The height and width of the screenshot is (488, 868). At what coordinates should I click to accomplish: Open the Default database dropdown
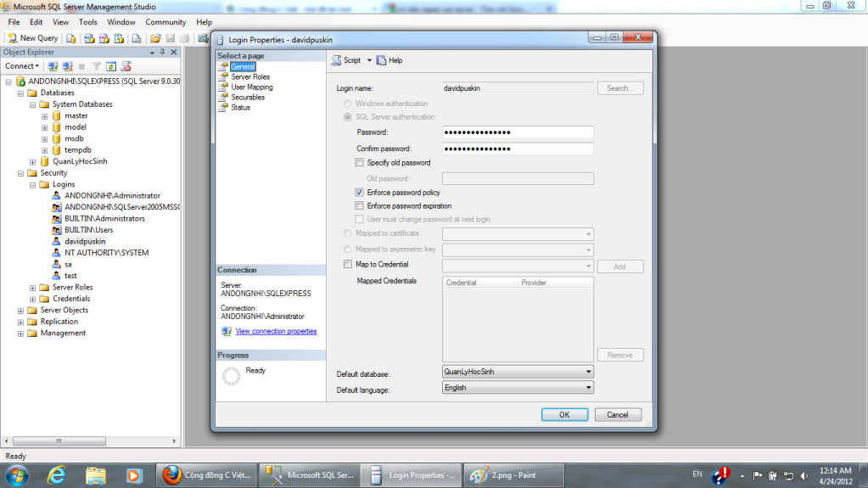tap(588, 372)
